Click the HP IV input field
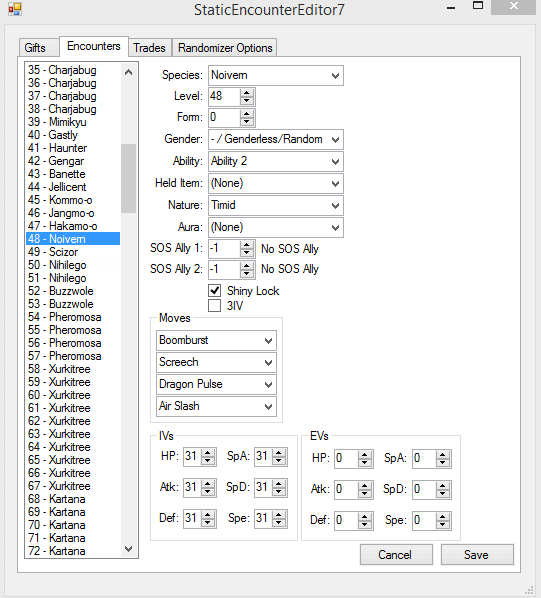 [x=193, y=457]
